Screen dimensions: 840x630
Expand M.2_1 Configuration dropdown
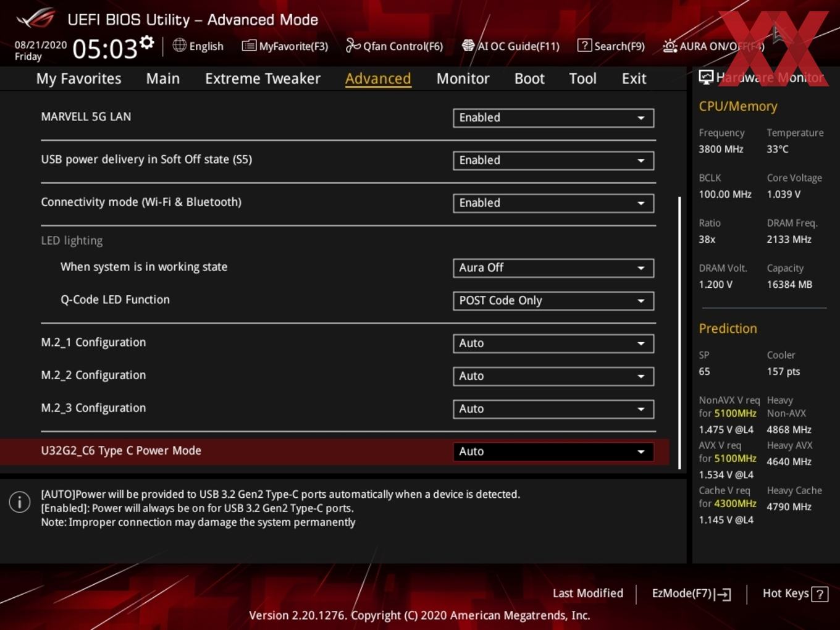[x=553, y=343]
